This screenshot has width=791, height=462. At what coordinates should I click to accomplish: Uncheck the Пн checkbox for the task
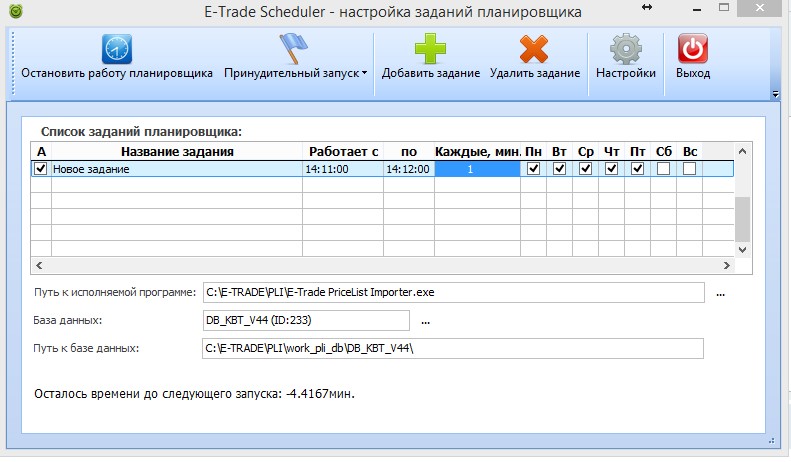tap(533, 168)
